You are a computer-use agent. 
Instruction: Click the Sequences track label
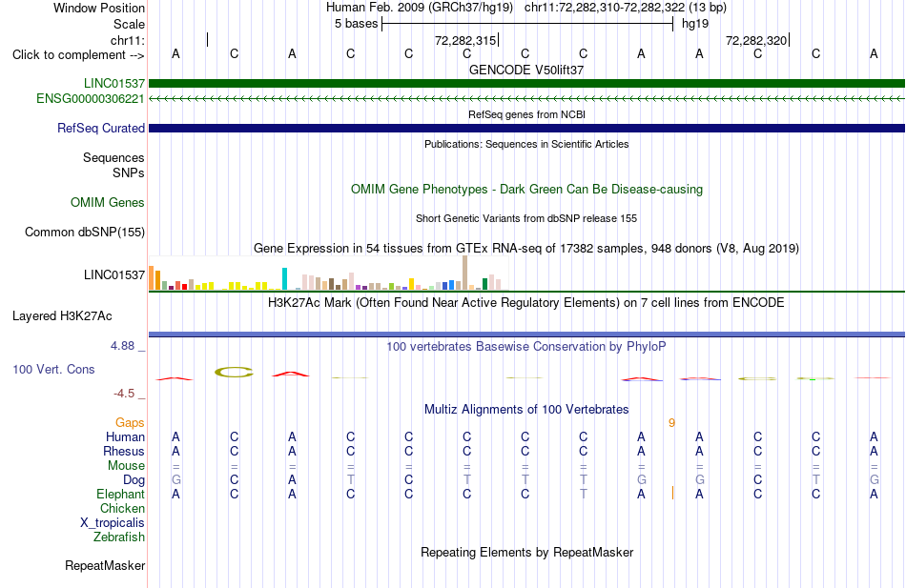pos(113,157)
